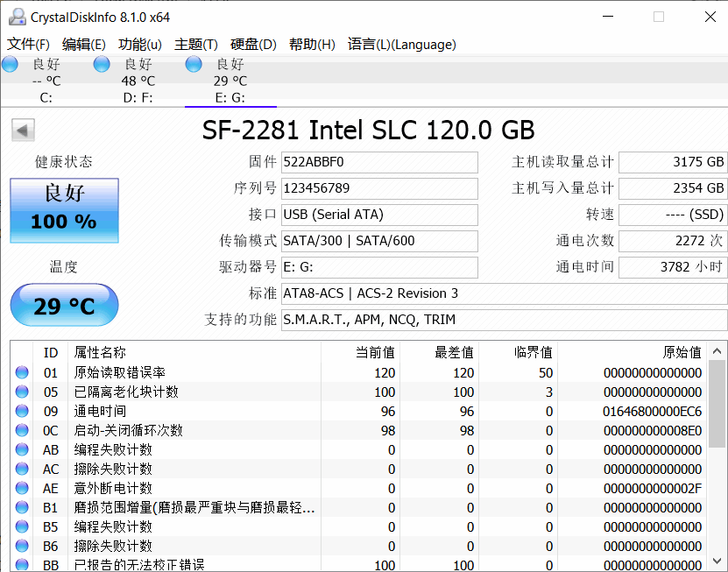Click the previous disk arrow button
The width and height of the screenshot is (728, 572).
point(23,131)
